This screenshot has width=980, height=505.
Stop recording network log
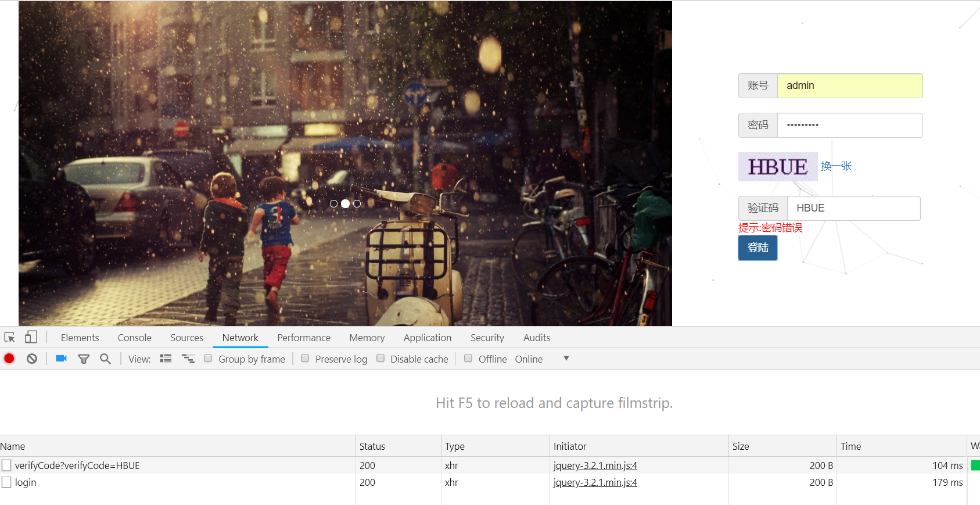click(9, 359)
